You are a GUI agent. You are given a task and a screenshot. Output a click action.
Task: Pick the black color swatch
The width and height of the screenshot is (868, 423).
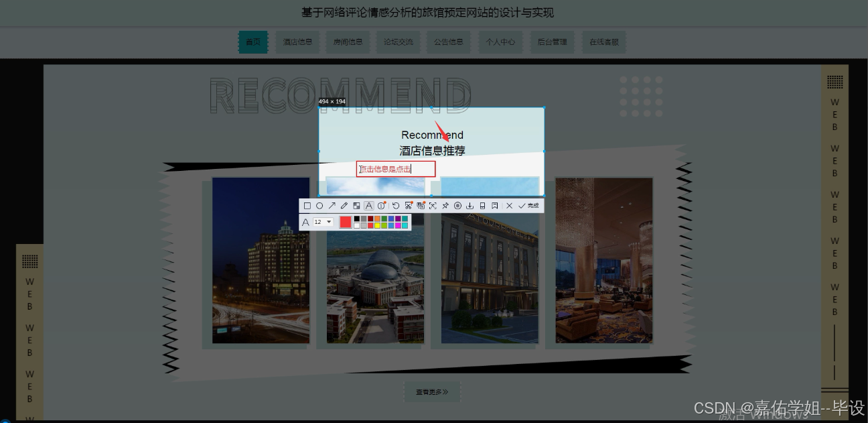(x=357, y=219)
